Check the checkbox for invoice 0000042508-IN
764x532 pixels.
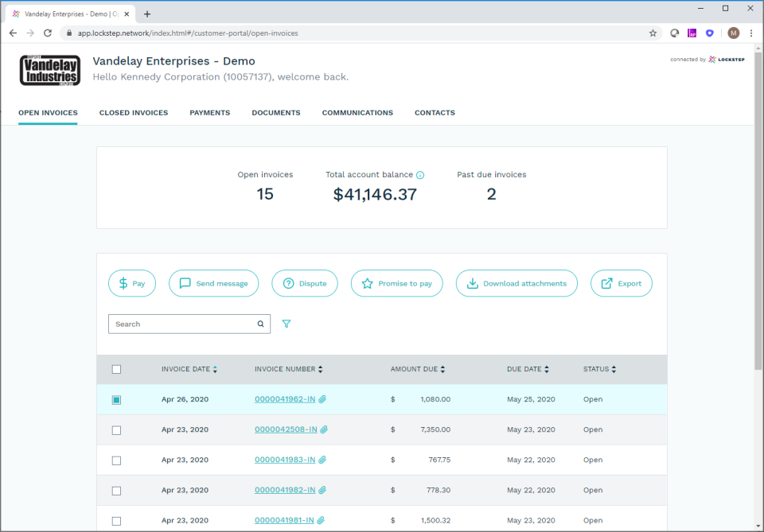coord(116,430)
